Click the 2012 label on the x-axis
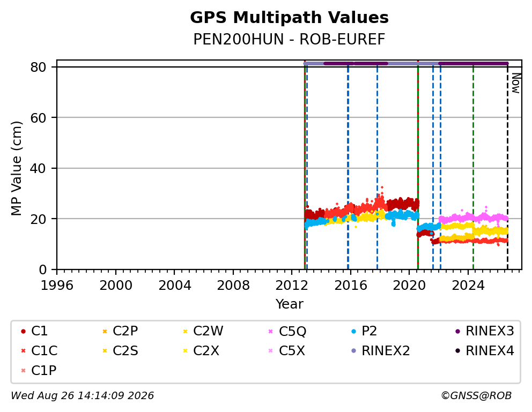Image resolution: width=532 pixels, height=412 pixels. coord(292,286)
